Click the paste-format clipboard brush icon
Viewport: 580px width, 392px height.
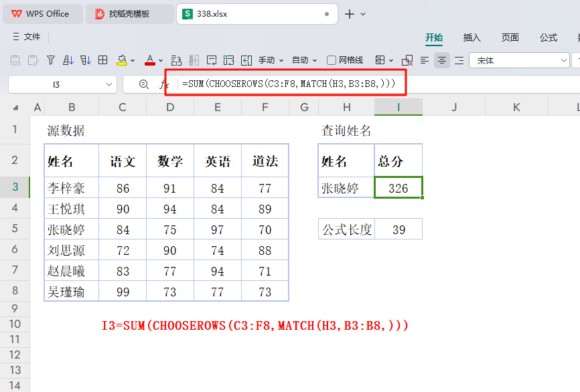tap(33, 60)
